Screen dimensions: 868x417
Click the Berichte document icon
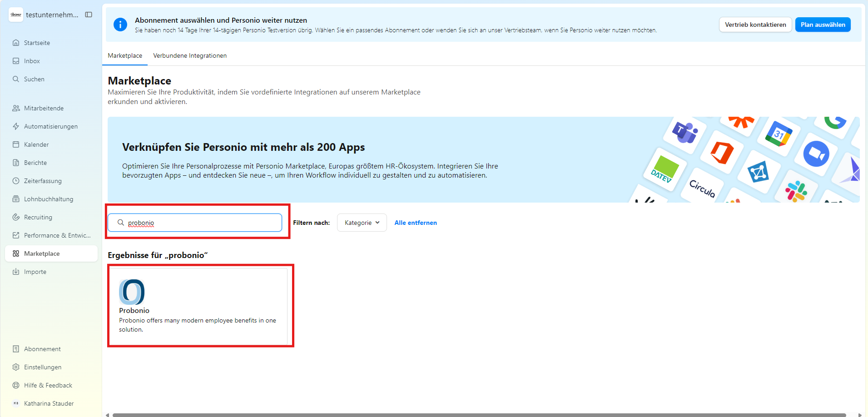tap(16, 163)
